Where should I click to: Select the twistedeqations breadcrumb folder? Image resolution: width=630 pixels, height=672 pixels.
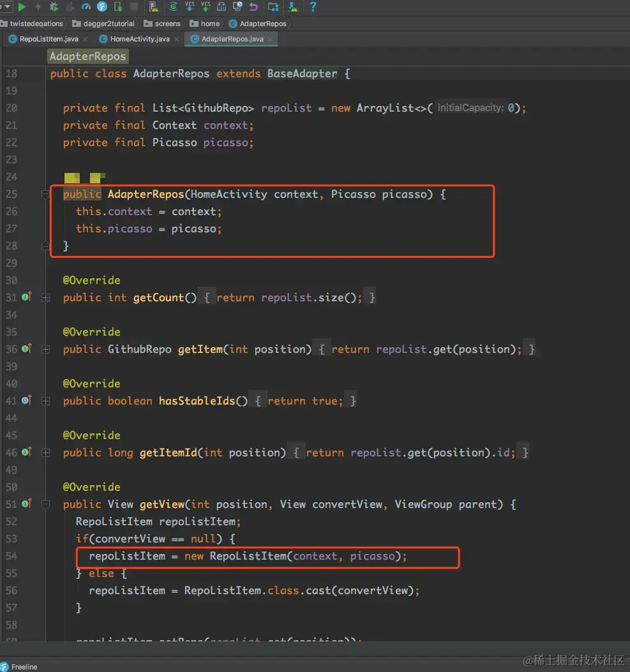(x=32, y=24)
